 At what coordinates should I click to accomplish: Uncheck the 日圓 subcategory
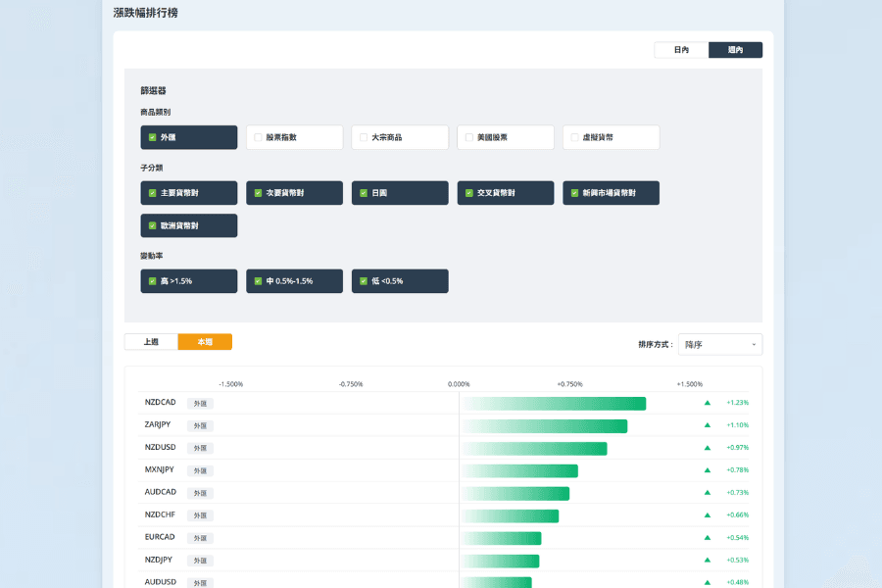pos(400,193)
